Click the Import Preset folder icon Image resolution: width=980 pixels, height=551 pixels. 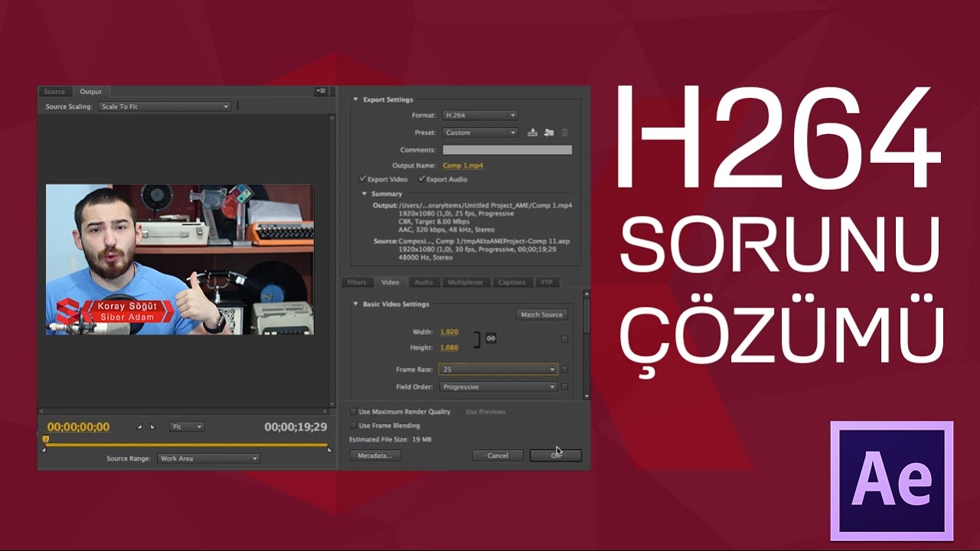click(x=549, y=132)
